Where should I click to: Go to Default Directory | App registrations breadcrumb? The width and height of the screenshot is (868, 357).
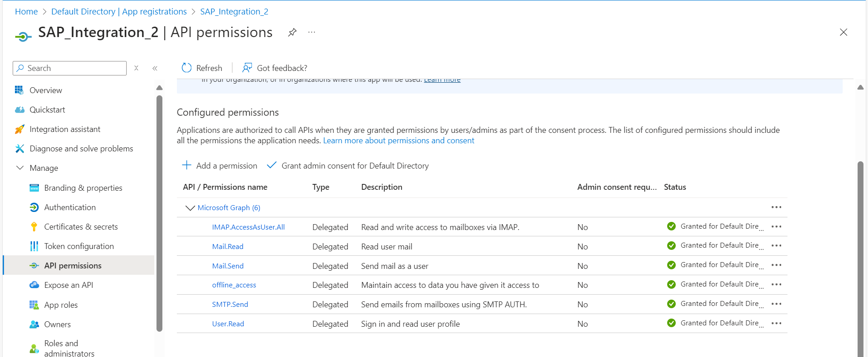[119, 12]
